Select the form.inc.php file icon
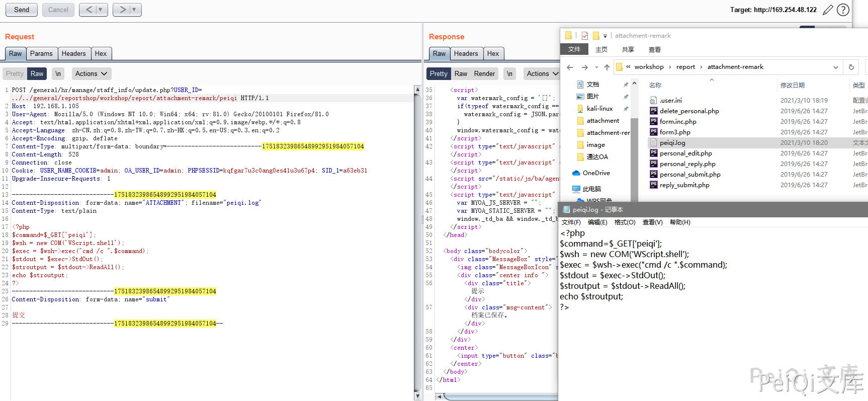 tap(653, 121)
